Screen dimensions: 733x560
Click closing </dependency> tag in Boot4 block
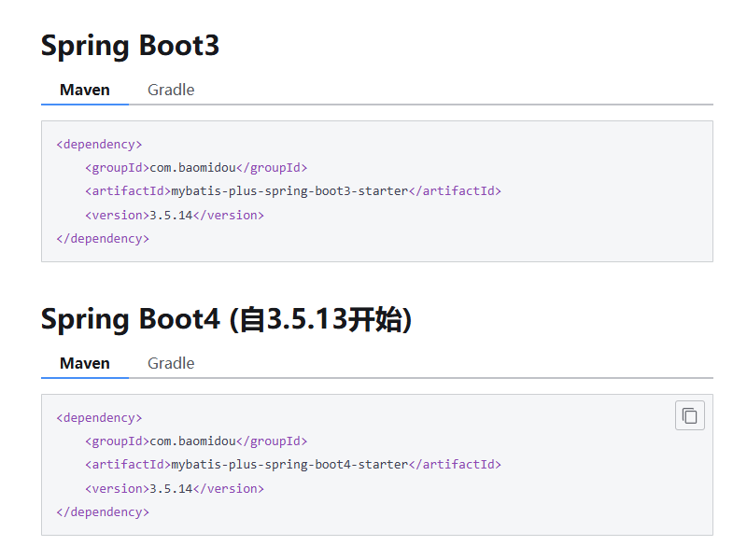[103, 512]
